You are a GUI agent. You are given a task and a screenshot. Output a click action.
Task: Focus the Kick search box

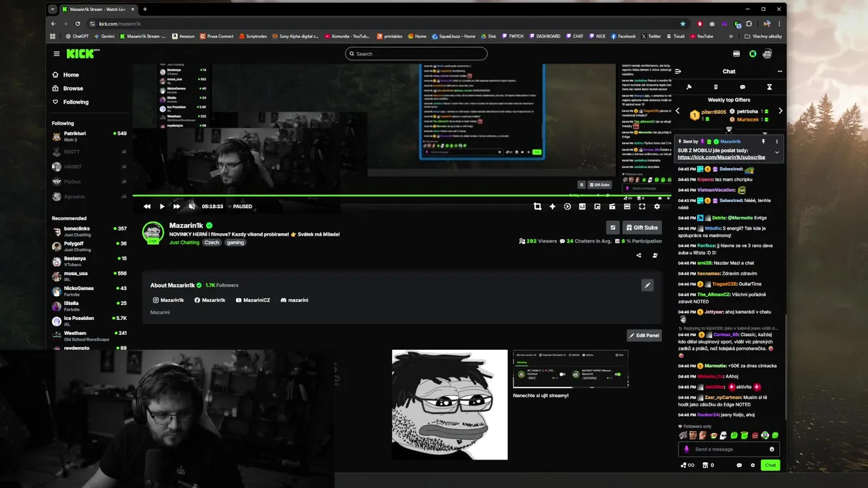416,54
